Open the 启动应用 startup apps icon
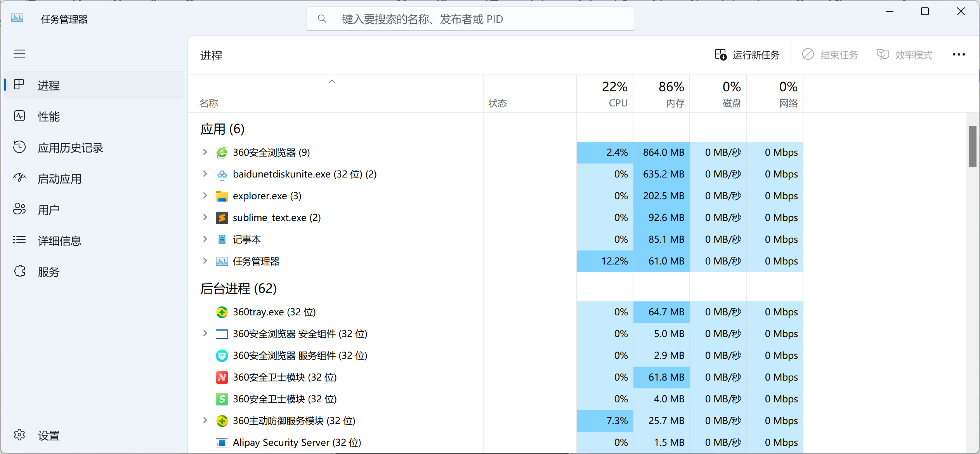The height and width of the screenshot is (454, 980). point(19,178)
